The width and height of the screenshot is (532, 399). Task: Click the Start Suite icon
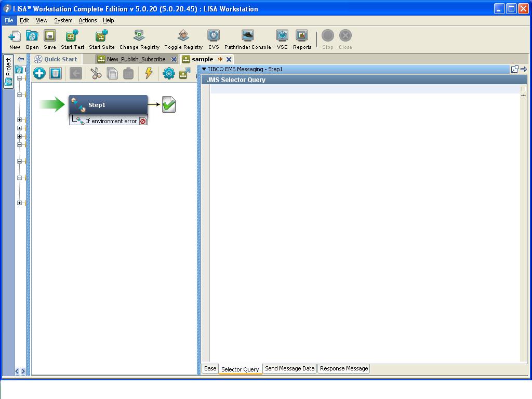click(101, 36)
